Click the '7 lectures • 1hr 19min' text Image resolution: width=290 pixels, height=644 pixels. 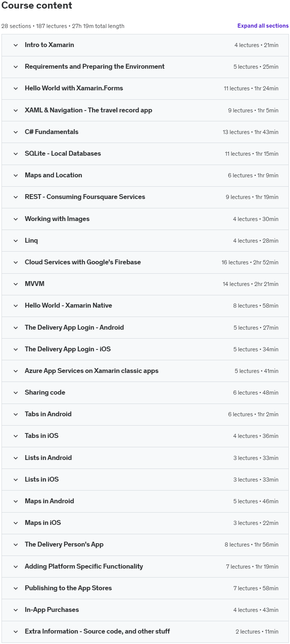tap(252, 567)
